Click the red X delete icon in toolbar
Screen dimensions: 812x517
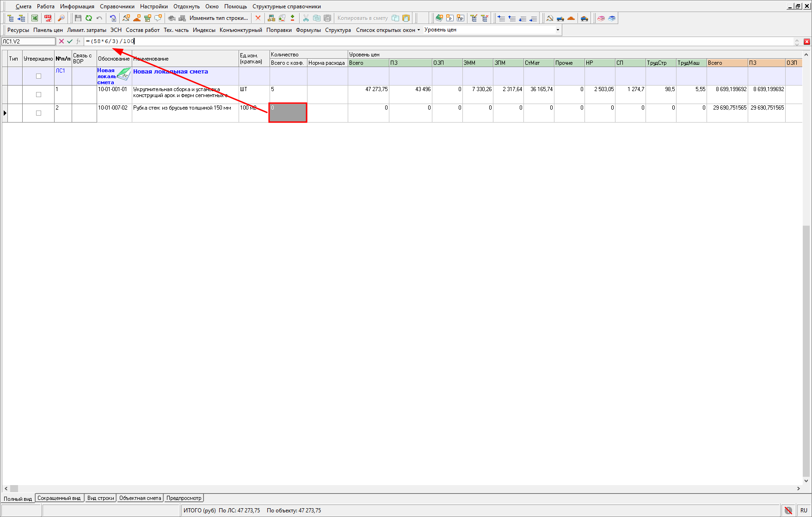tap(258, 18)
